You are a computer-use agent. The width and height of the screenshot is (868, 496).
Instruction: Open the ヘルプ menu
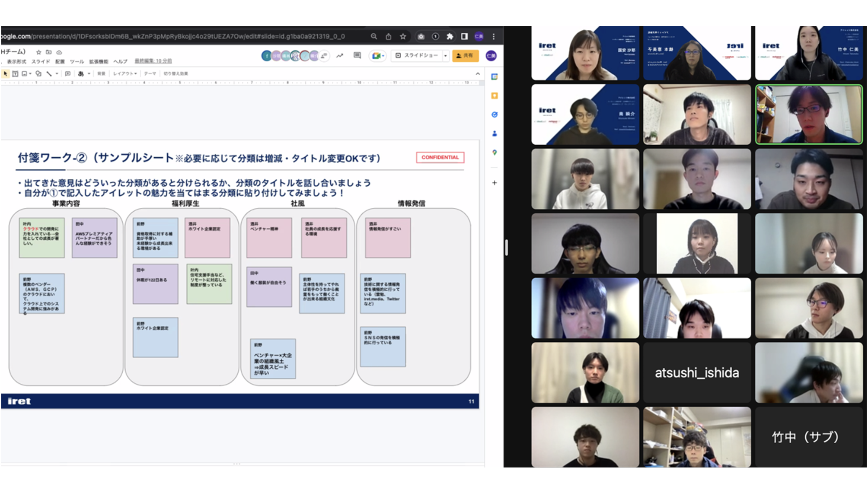point(120,62)
